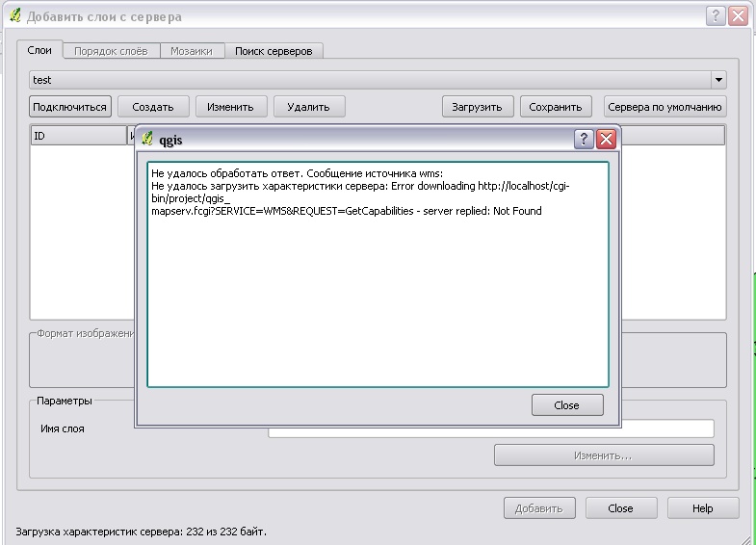Click the help button in Add layers window title bar
The height and width of the screenshot is (545, 756).
tap(716, 16)
